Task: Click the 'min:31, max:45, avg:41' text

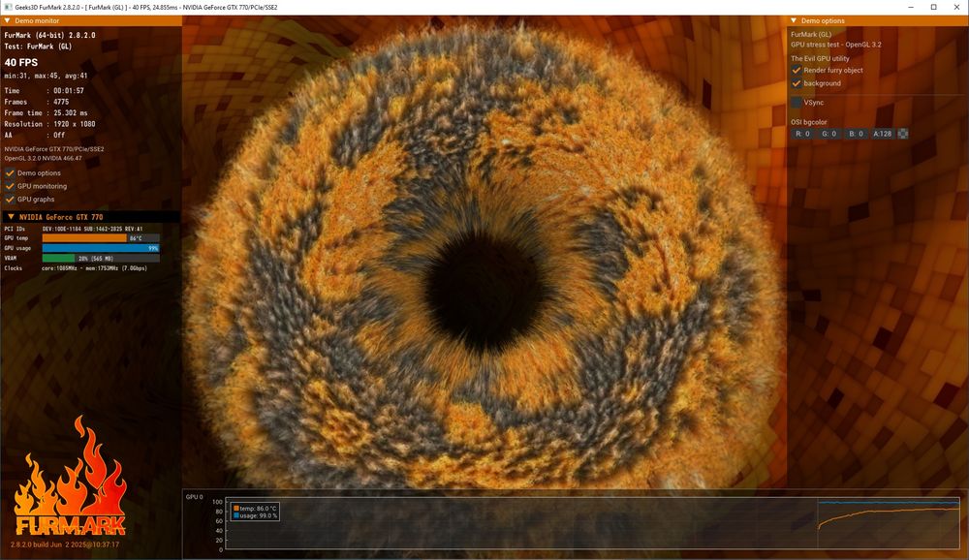Action: (x=46, y=76)
